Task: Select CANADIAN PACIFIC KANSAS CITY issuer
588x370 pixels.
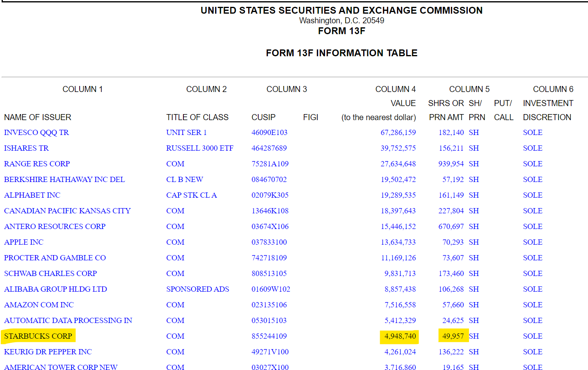Action: 67,211
